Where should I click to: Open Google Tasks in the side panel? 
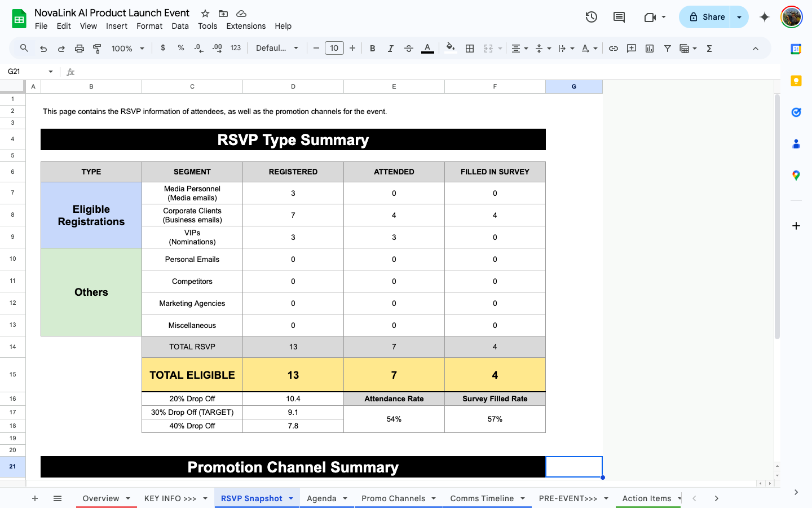tap(796, 112)
